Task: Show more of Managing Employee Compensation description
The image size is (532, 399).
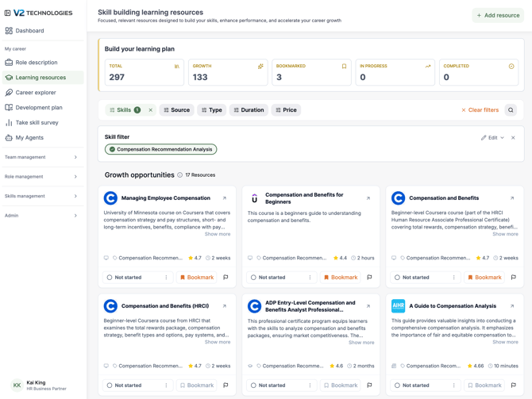Action: (x=218, y=234)
